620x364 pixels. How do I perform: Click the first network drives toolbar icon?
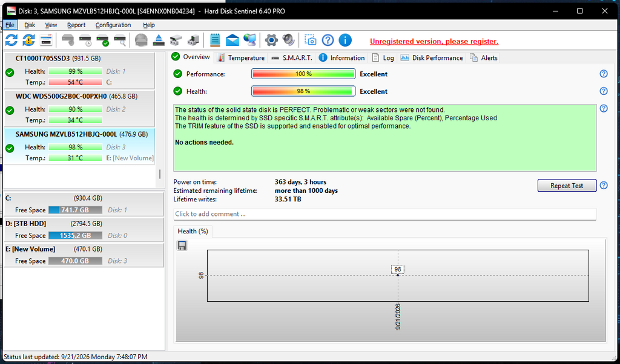(x=176, y=40)
